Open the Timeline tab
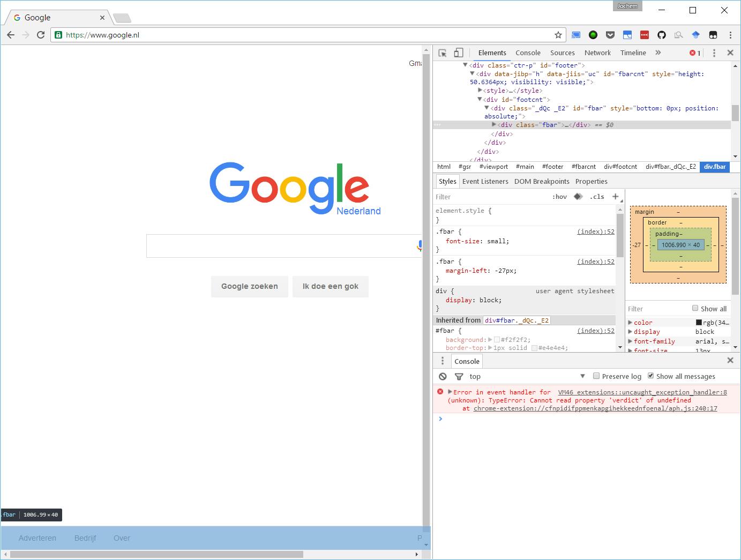Image resolution: width=741 pixels, height=560 pixels. (x=633, y=53)
